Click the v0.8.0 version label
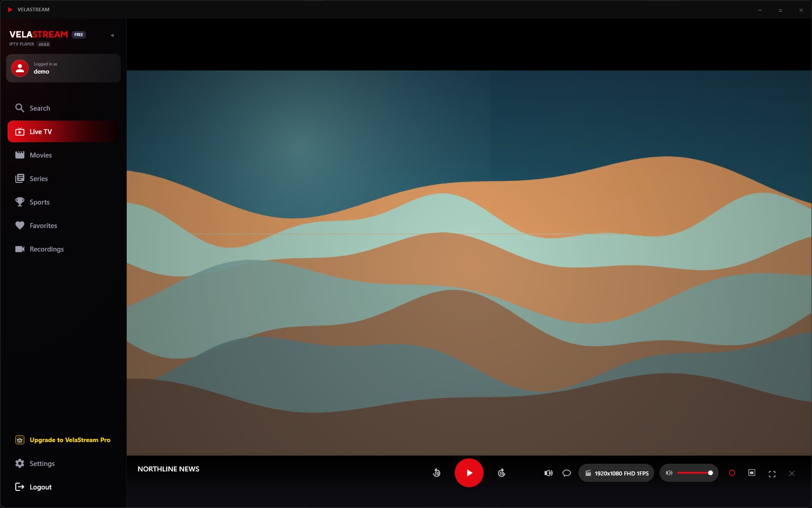Viewport: 812px width, 508px height. (44, 44)
